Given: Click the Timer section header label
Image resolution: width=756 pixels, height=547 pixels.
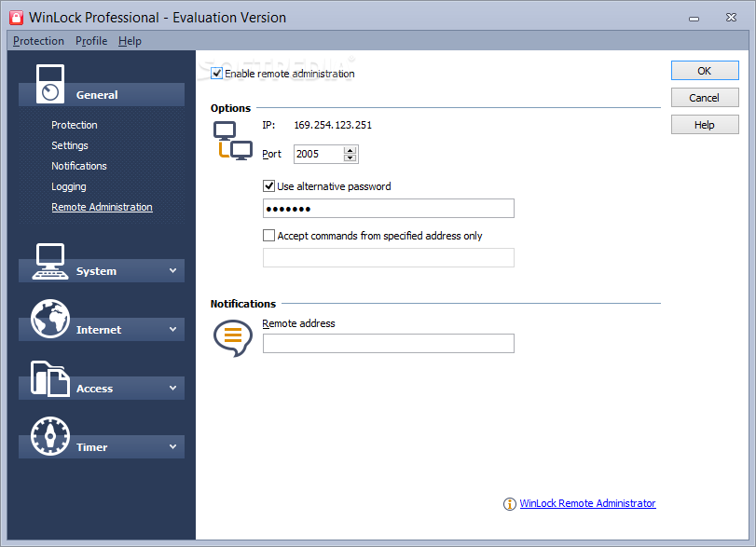Looking at the screenshot, I should [91, 447].
